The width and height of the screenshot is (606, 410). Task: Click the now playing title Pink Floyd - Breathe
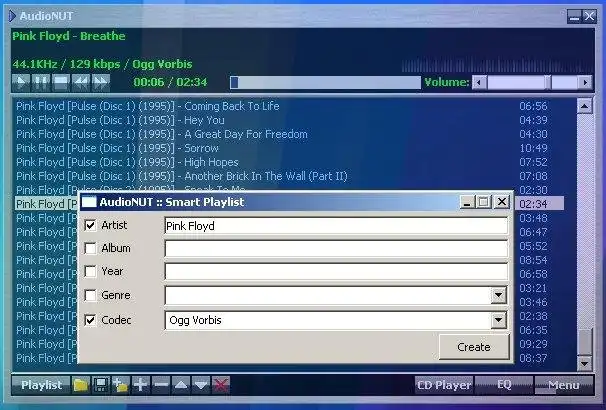69,36
